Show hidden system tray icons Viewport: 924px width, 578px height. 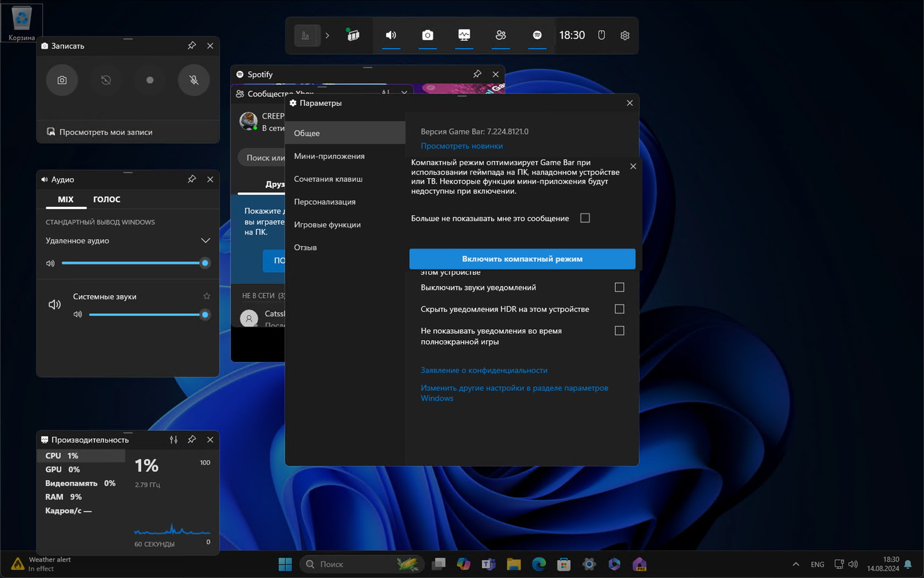coord(795,564)
